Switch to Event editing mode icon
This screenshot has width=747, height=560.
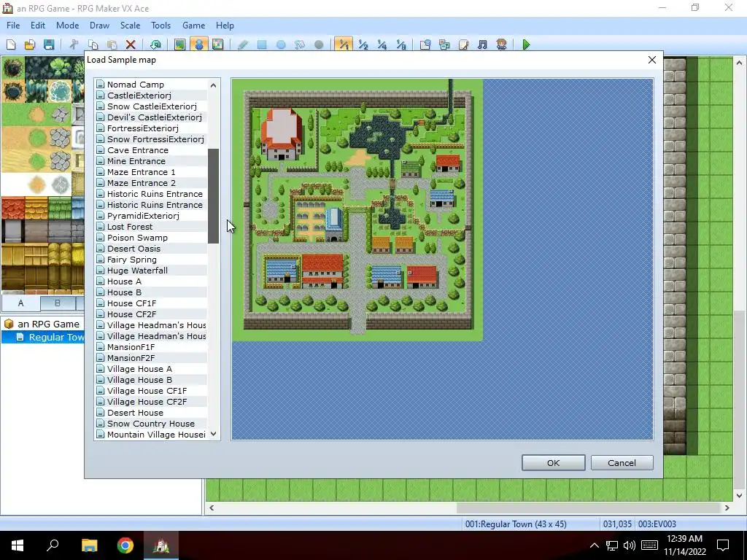click(198, 44)
